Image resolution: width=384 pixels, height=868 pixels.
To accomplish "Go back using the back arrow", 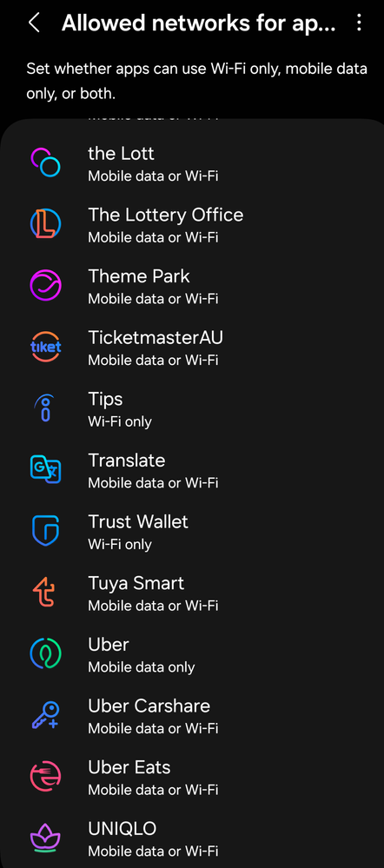I will tap(34, 23).
